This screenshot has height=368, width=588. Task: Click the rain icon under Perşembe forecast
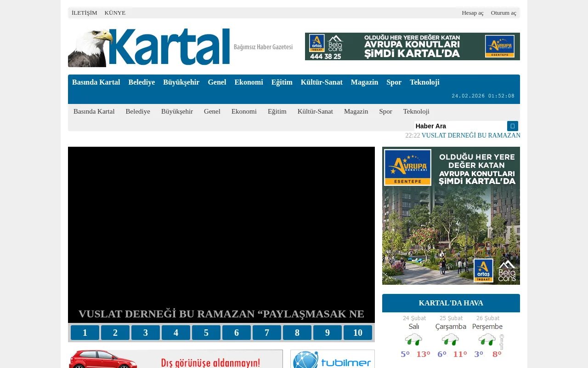click(x=487, y=339)
